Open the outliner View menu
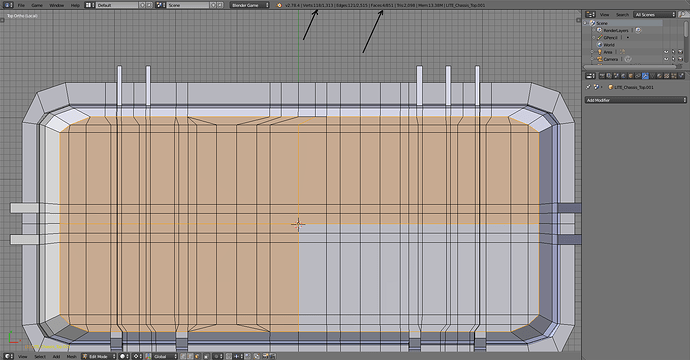The height and width of the screenshot is (360, 690). (605, 15)
